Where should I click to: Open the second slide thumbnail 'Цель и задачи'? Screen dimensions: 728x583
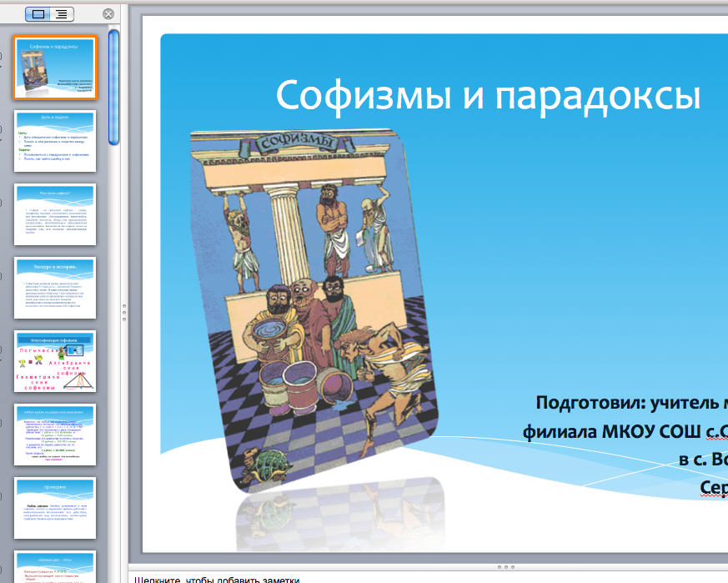[x=55, y=141]
